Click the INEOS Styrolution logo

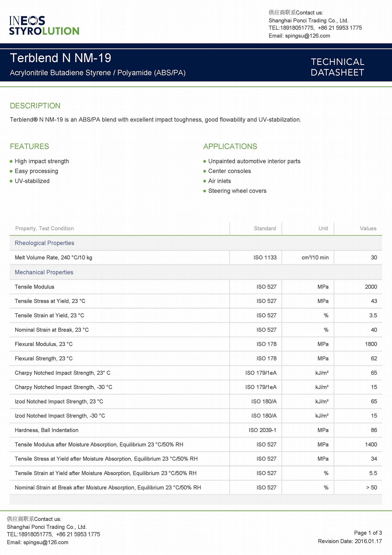click(x=44, y=25)
